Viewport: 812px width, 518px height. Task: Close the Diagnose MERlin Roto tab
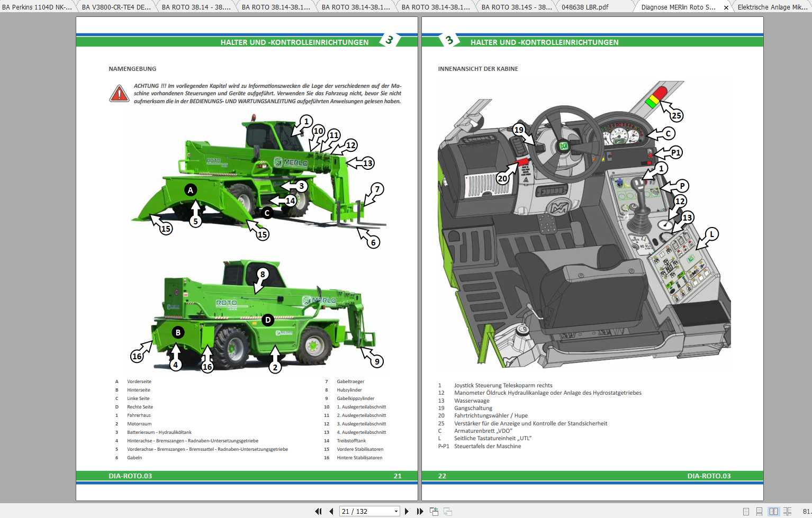pos(726,6)
